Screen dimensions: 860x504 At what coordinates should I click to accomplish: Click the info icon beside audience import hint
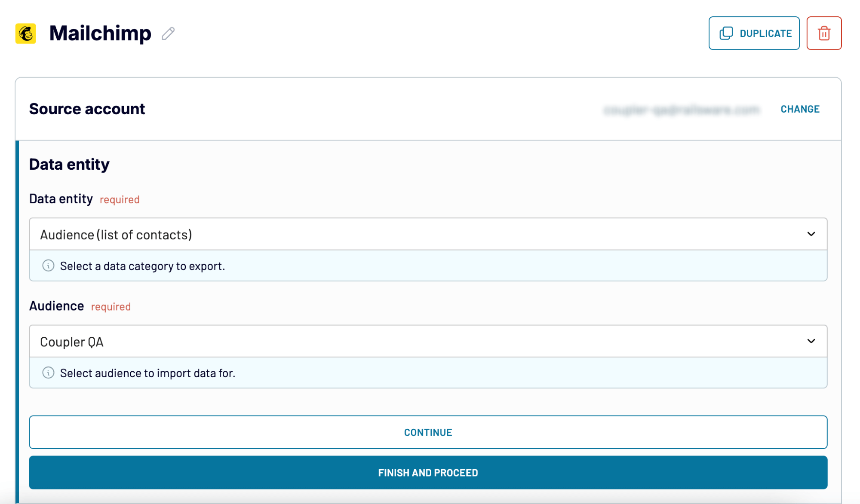[x=49, y=373]
